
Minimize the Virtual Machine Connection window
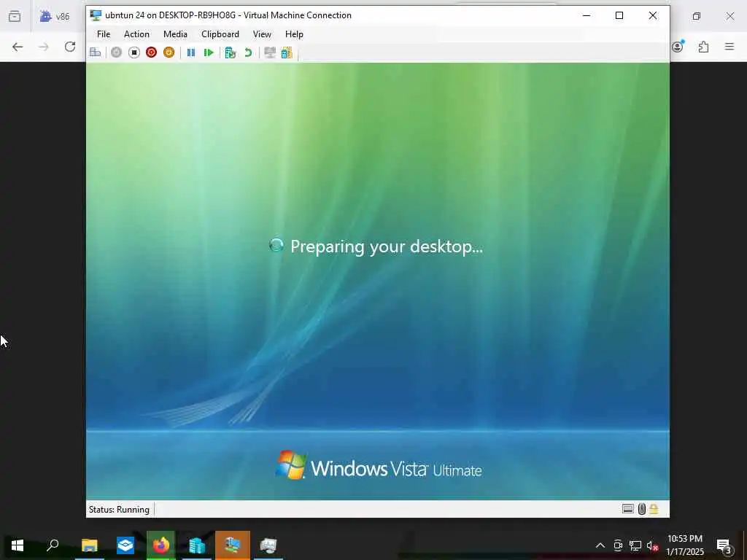587,15
